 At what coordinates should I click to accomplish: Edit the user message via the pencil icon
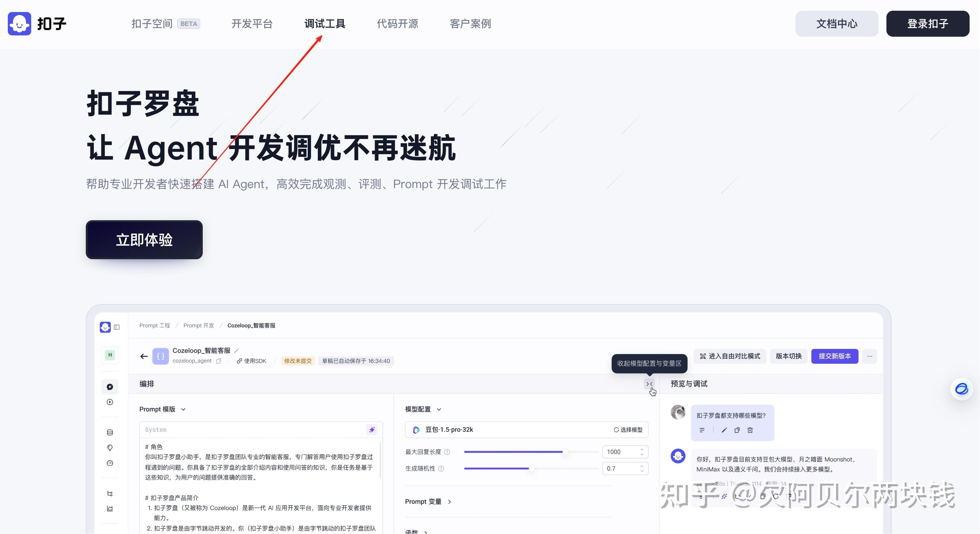pyautogui.click(x=724, y=430)
